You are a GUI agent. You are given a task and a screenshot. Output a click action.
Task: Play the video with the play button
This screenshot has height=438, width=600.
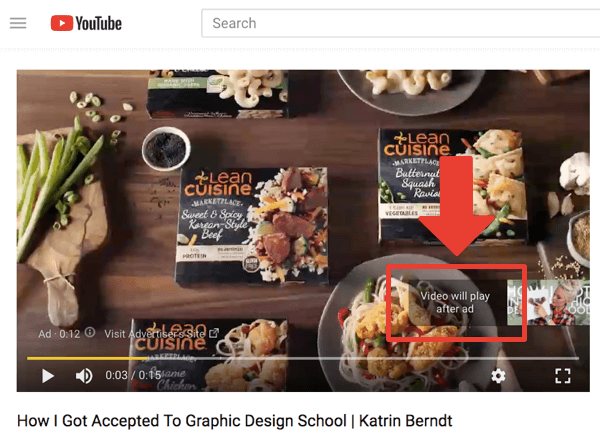(x=47, y=376)
